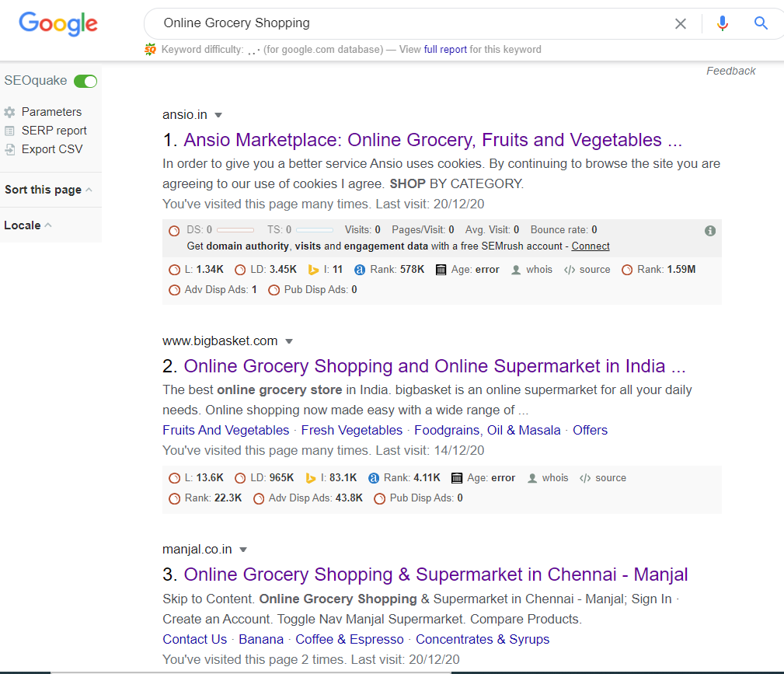Turn off the SEOquake toggle switch
784x674 pixels.
click(85, 81)
